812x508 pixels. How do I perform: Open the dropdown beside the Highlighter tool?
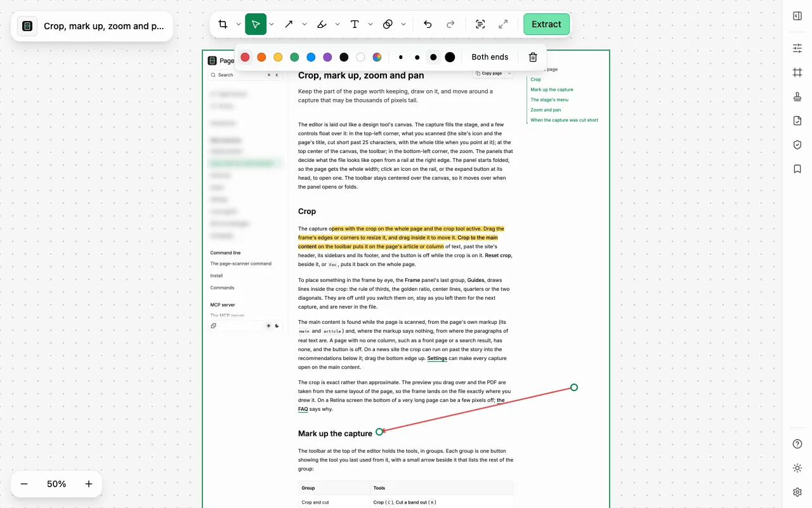(x=337, y=24)
